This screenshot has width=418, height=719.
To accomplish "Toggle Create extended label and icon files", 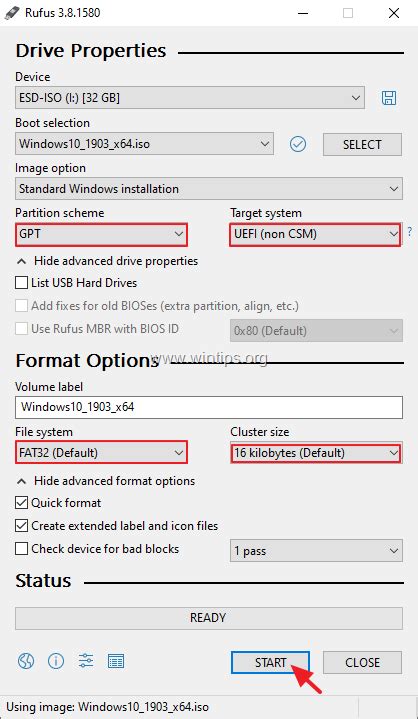I will click(x=21, y=526).
